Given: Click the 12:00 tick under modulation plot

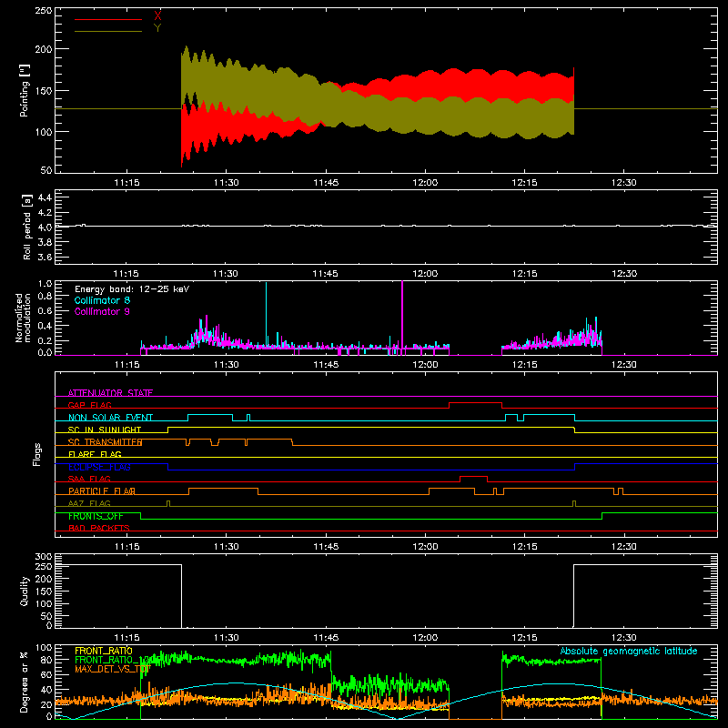Looking at the screenshot, I should (425, 365).
